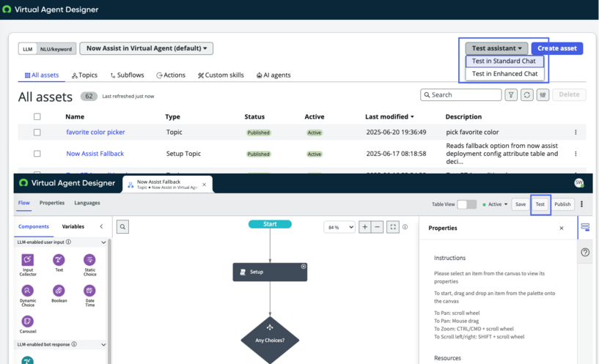Open Now Assist in Virtual Agent dropdown
This screenshot has width=599, height=364.
click(x=147, y=48)
